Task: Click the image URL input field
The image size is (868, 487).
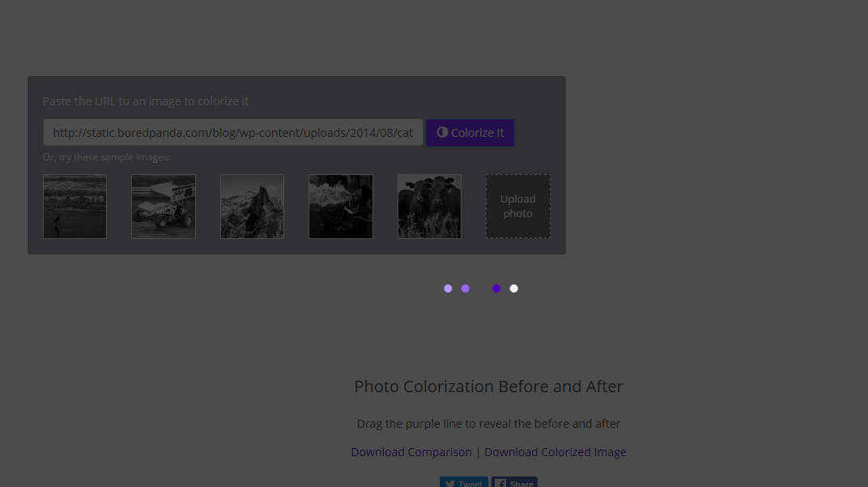Action: point(232,132)
